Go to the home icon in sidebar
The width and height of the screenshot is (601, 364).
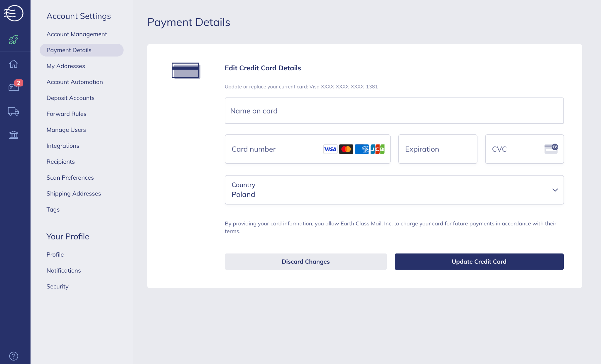pyautogui.click(x=13, y=64)
